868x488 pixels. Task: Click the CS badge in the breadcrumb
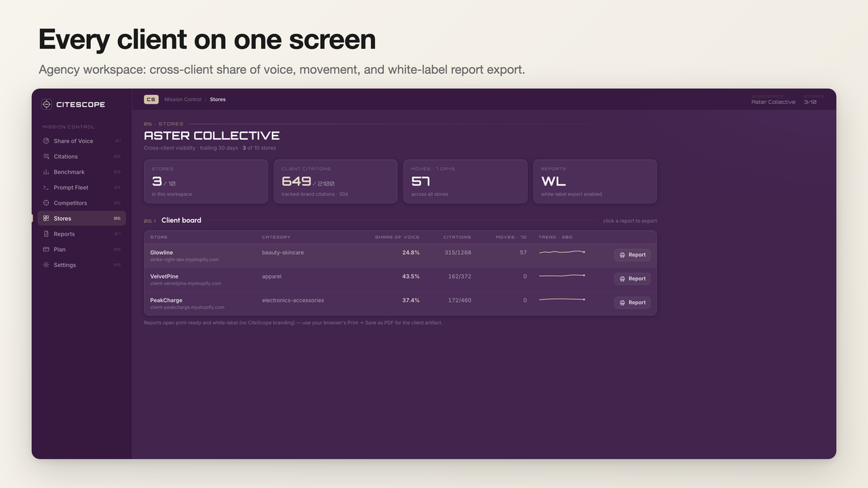click(151, 100)
